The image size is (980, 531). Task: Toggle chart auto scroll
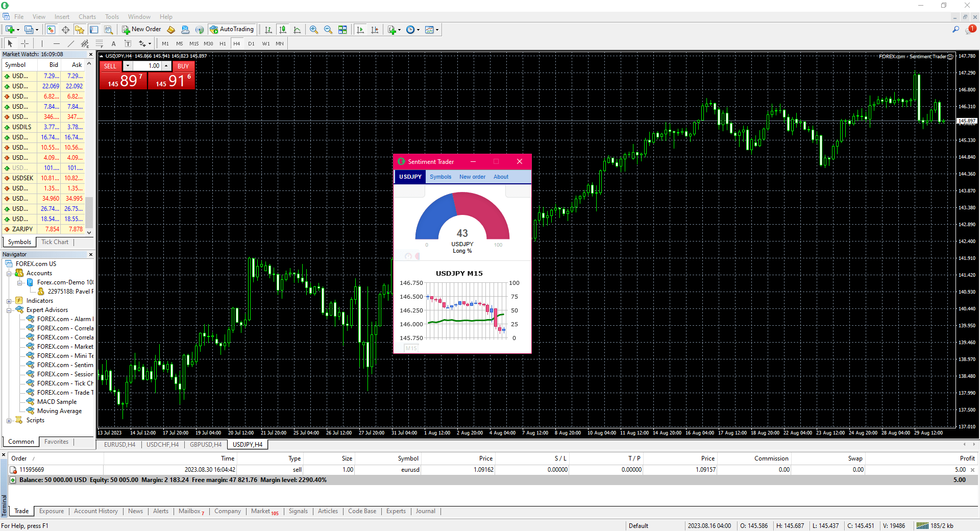point(360,29)
